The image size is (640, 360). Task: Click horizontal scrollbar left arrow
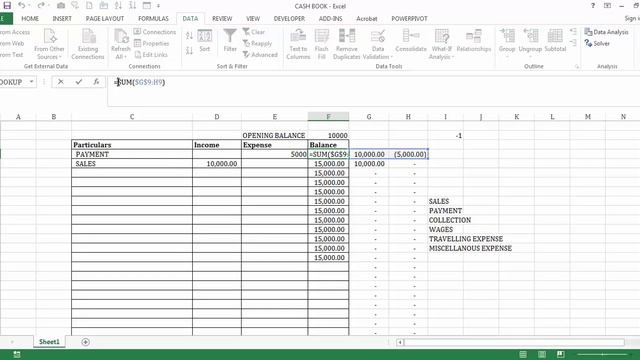click(400, 342)
